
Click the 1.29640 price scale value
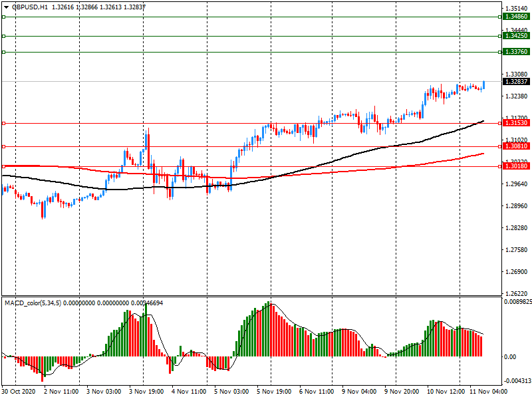(517, 184)
